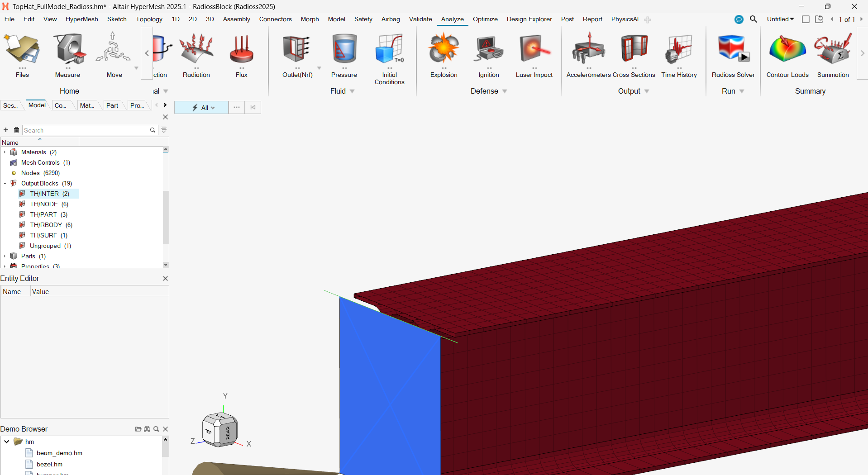
Task: Click the REAR face of view cube
Action: [x=228, y=433]
